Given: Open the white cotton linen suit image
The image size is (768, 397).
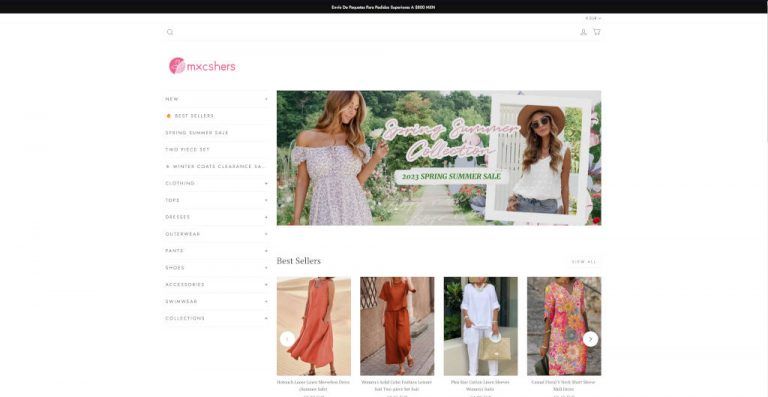Looking at the screenshot, I should coord(480,326).
